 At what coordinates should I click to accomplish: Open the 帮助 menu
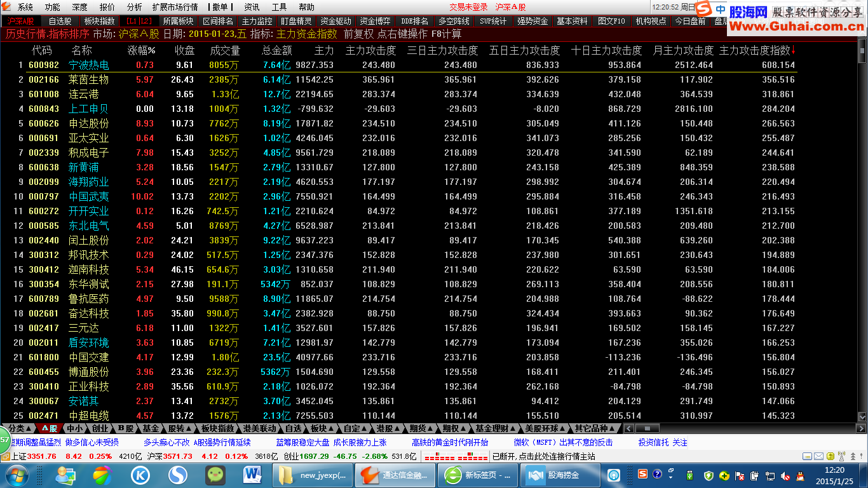point(306,7)
